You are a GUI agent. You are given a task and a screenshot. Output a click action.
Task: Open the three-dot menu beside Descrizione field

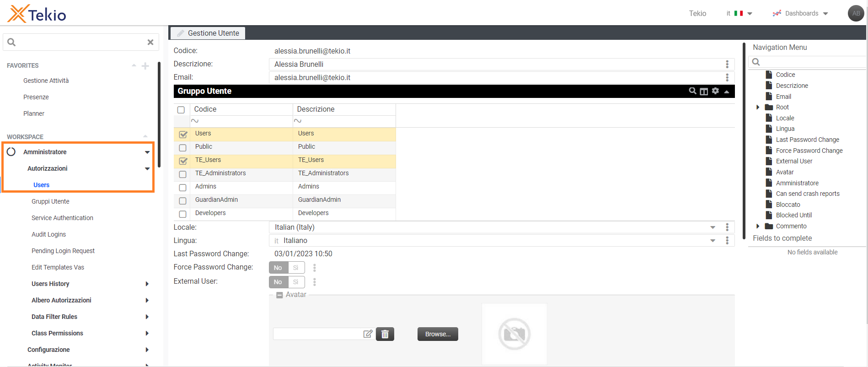[x=727, y=65]
